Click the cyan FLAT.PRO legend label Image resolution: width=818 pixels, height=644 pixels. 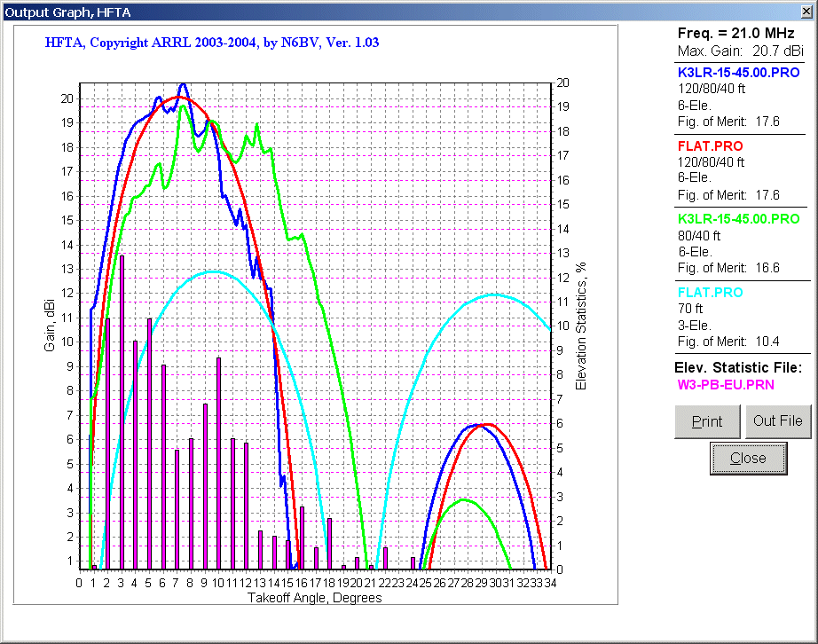(x=710, y=293)
